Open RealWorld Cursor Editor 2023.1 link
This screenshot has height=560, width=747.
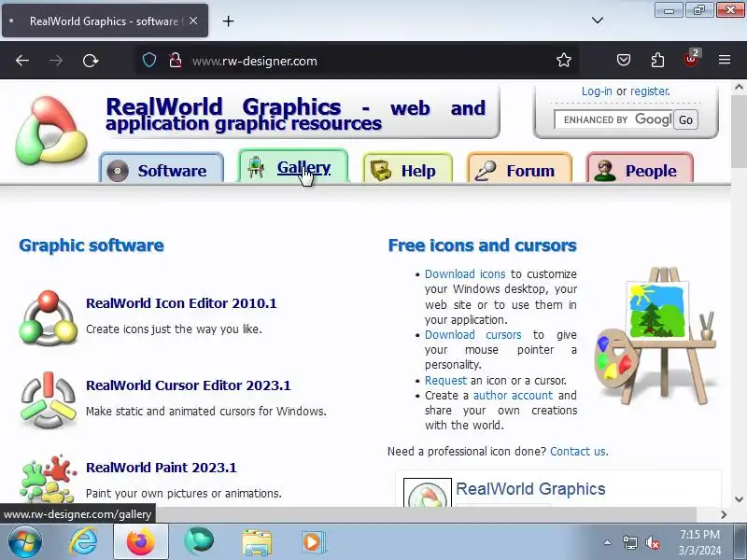pyautogui.click(x=189, y=385)
